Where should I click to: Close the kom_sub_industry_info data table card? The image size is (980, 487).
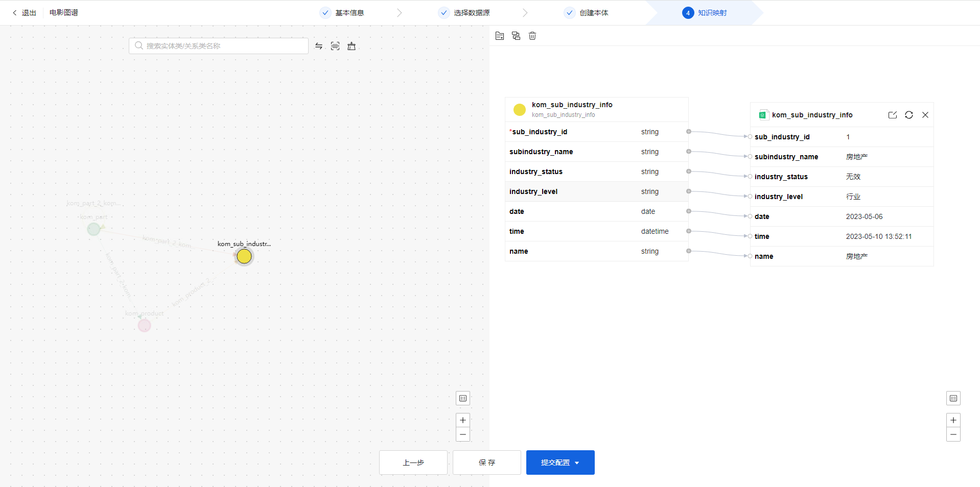(925, 115)
